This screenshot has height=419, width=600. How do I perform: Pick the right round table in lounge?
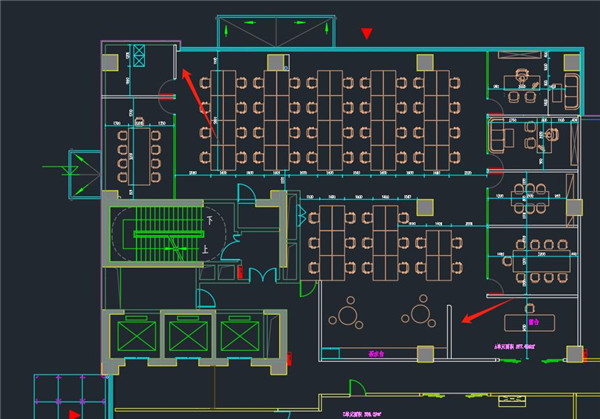click(420, 317)
